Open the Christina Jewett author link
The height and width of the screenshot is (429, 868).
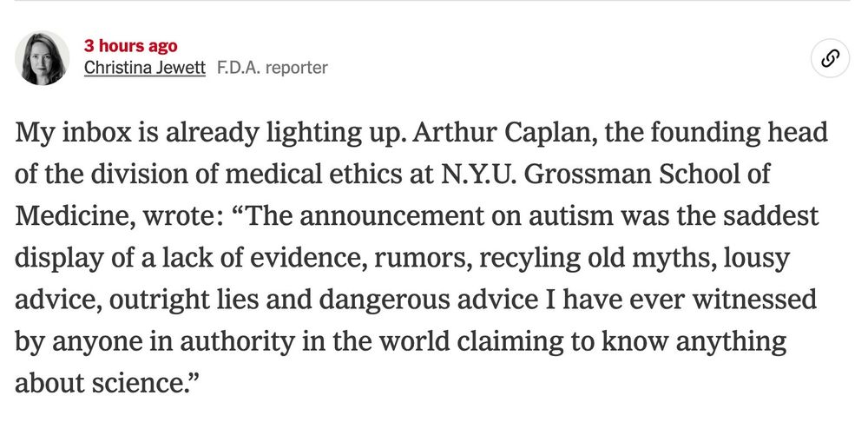click(x=144, y=68)
